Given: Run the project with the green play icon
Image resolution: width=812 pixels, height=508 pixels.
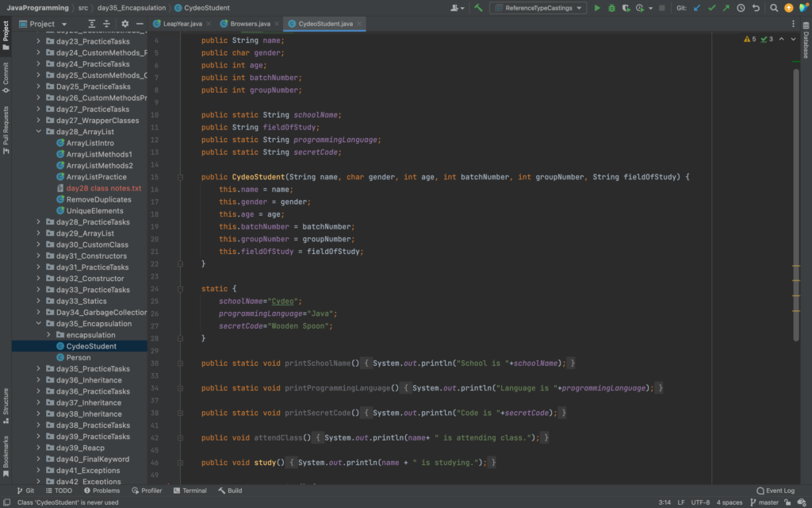Looking at the screenshot, I should (597, 8).
